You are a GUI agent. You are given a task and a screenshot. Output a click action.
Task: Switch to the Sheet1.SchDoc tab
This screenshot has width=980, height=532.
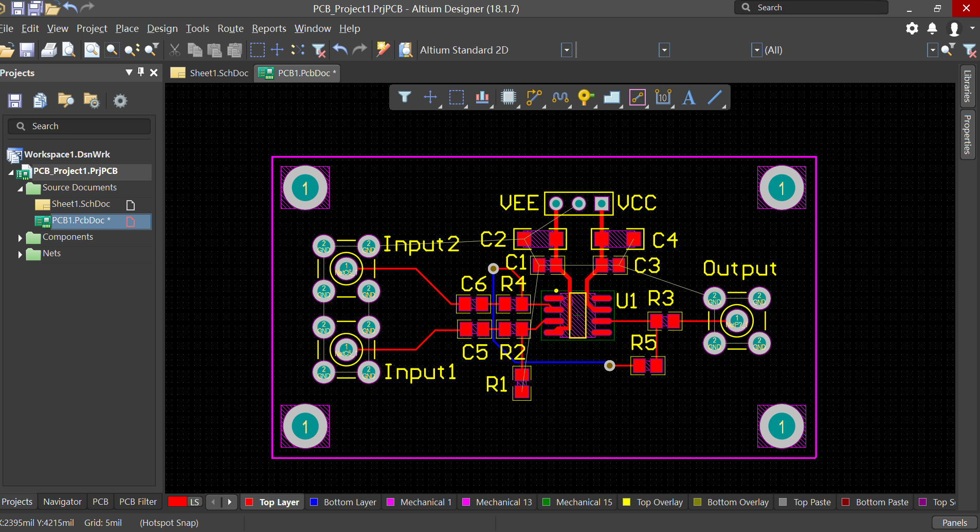pos(210,73)
